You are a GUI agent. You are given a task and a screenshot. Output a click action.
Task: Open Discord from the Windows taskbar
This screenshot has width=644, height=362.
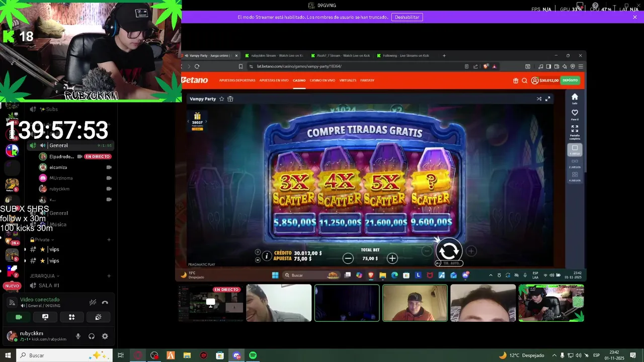coord(236,355)
